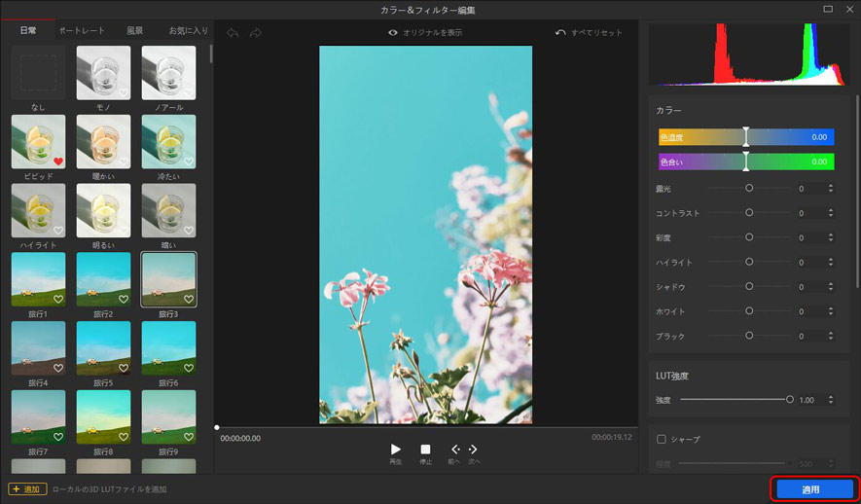Click the reset all icon
Image resolution: width=861 pixels, height=504 pixels.
tap(560, 33)
